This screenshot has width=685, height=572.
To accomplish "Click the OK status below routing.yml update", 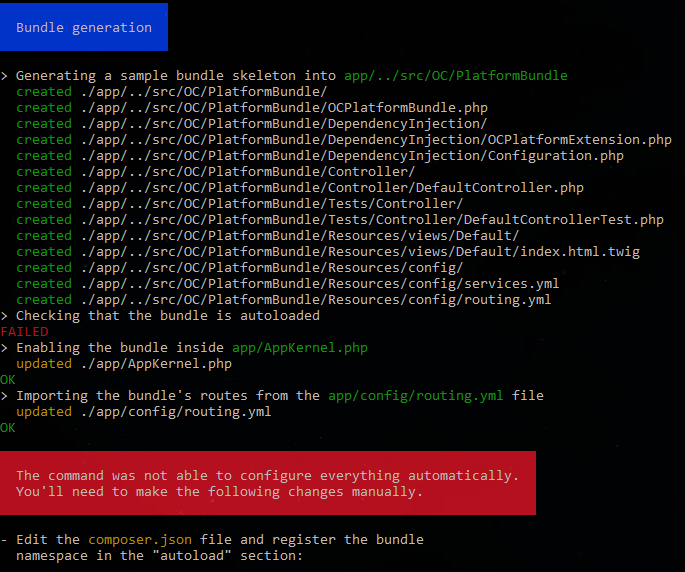I will tap(8, 427).
